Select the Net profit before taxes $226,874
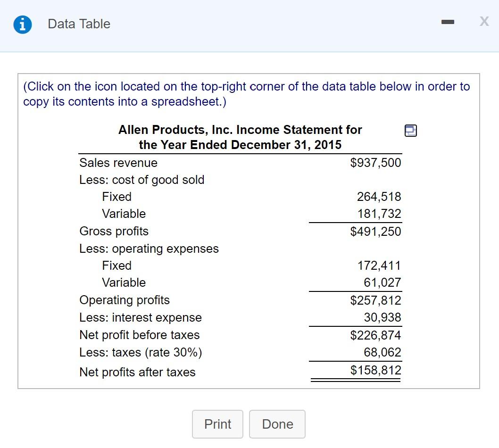Viewport: 499px width, 448px height. 375,335
